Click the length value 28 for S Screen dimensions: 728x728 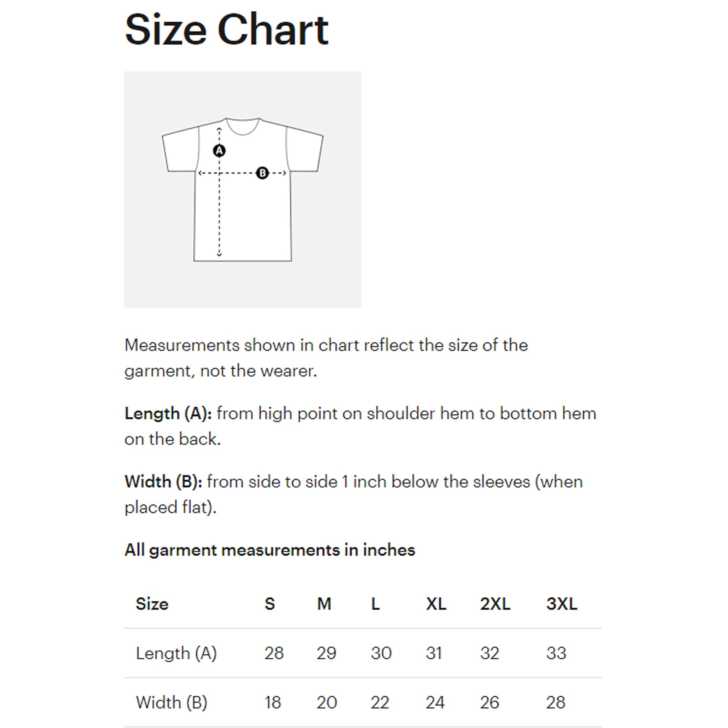click(x=274, y=653)
